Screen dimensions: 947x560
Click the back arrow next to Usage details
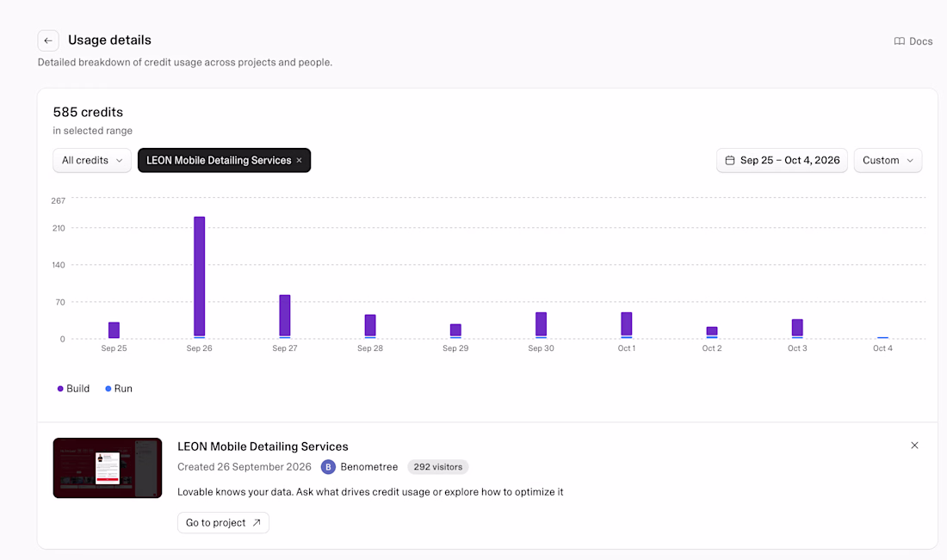[48, 41]
